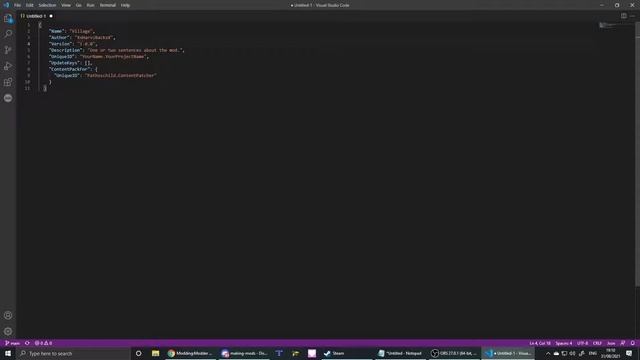
Task: Open the Windows Start menu
Action: 8,353
